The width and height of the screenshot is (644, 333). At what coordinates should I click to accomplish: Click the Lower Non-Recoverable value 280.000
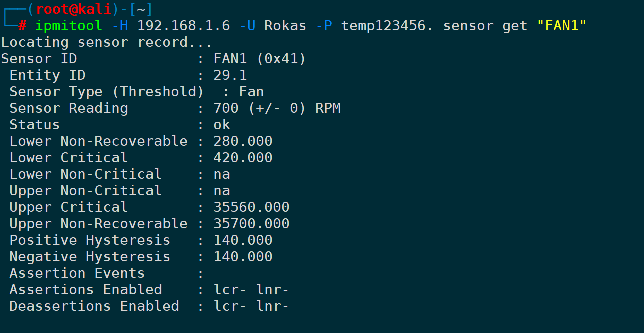coord(243,141)
